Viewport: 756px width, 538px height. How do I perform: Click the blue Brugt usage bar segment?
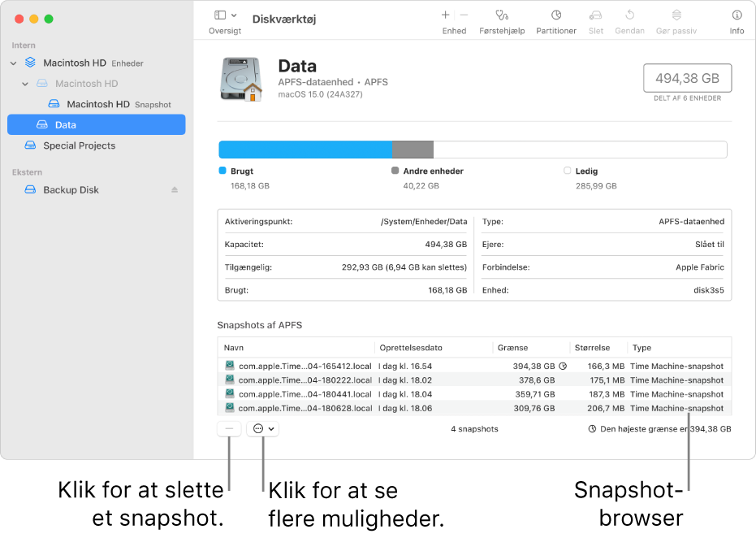click(x=305, y=150)
